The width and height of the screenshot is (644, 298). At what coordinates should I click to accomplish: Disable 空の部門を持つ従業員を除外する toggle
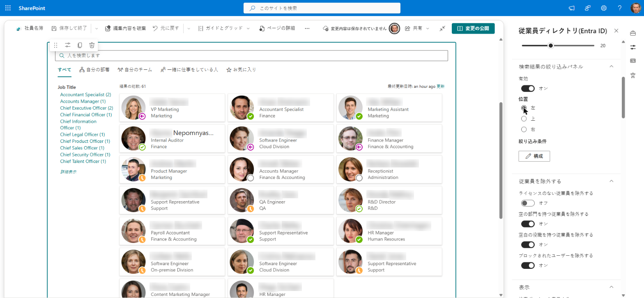528,224
